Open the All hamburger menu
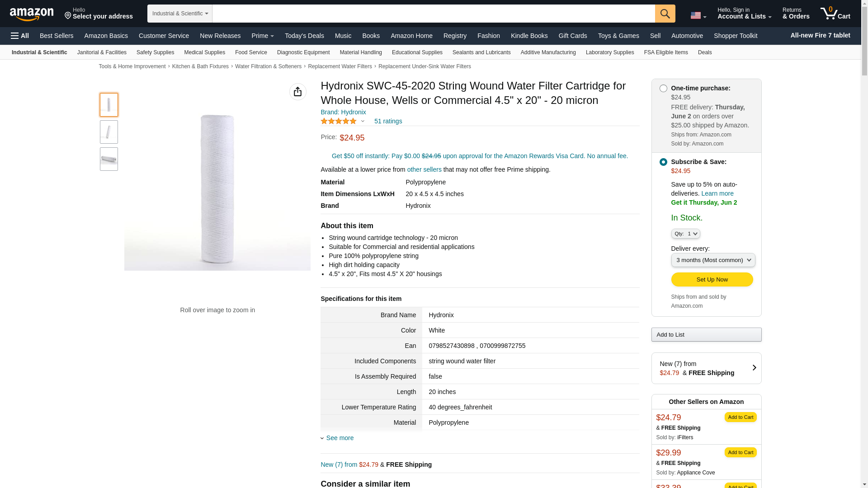The height and width of the screenshot is (488, 868). [x=20, y=36]
